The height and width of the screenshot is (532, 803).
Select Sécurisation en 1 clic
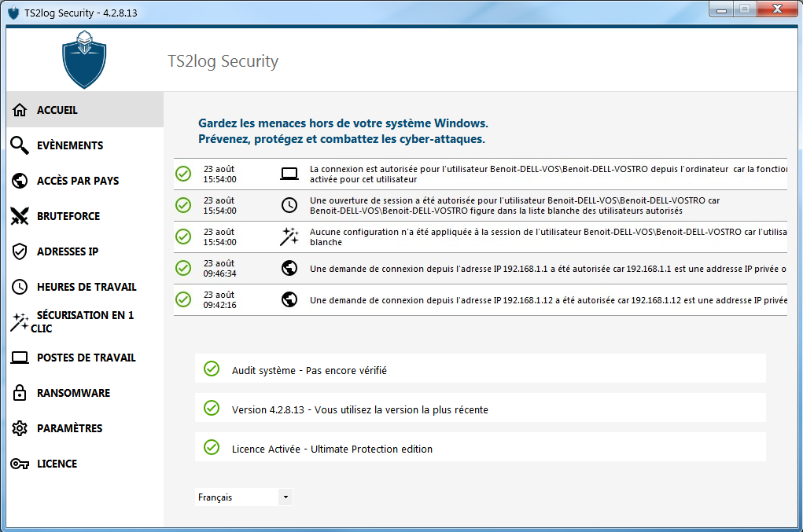pyautogui.click(x=85, y=321)
